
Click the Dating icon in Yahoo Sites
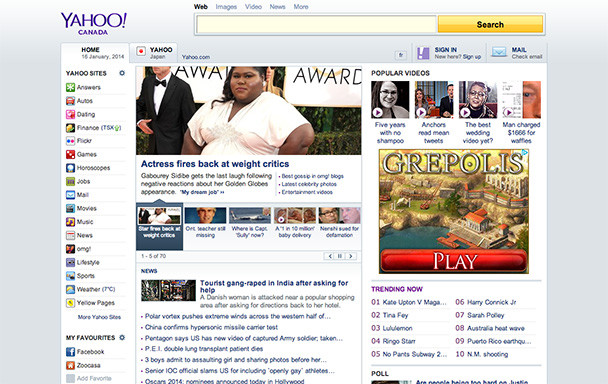(70, 114)
